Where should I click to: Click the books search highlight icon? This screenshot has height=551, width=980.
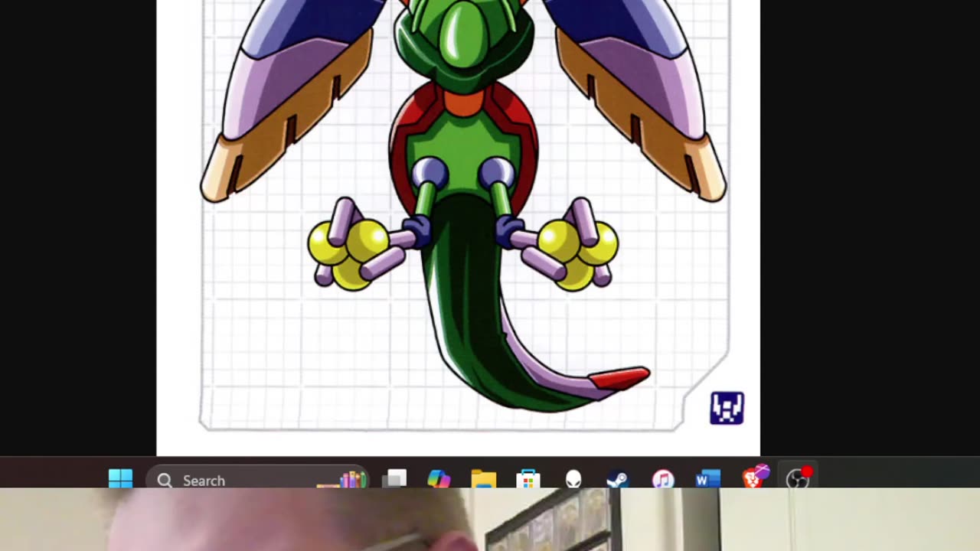[x=341, y=480]
